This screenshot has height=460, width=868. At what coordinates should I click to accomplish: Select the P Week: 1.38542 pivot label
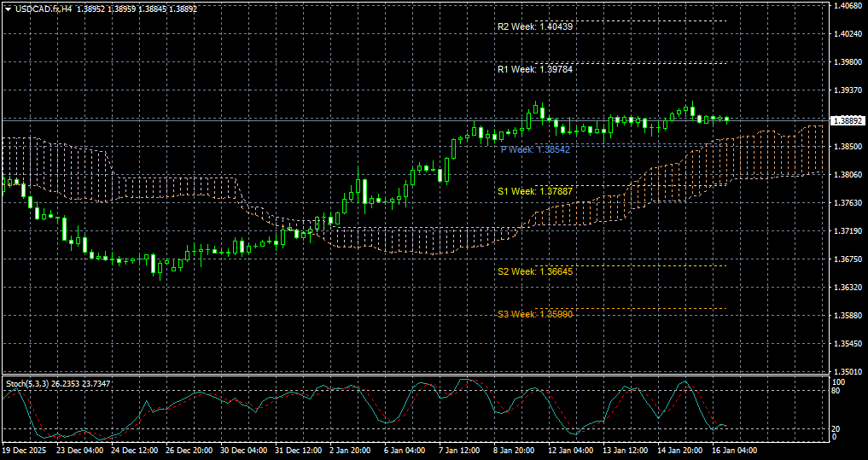click(535, 149)
